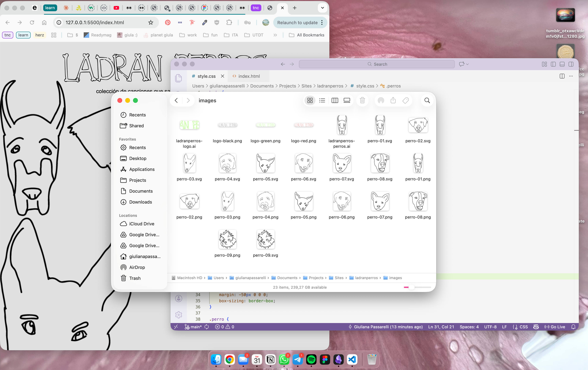Toggle VS Code primary sidebar layout
This screenshot has width=588, height=370.
(x=553, y=64)
